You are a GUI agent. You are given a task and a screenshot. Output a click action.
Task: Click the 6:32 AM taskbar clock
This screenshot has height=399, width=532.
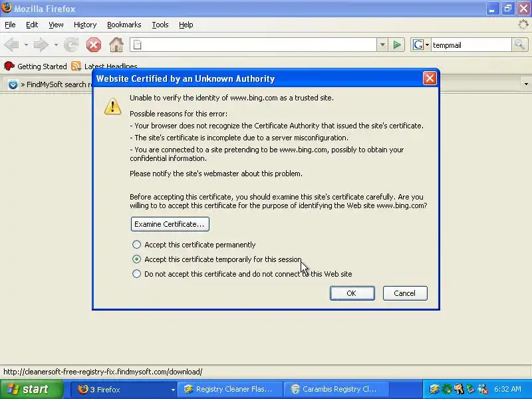pyautogui.click(x=507, y=389)
